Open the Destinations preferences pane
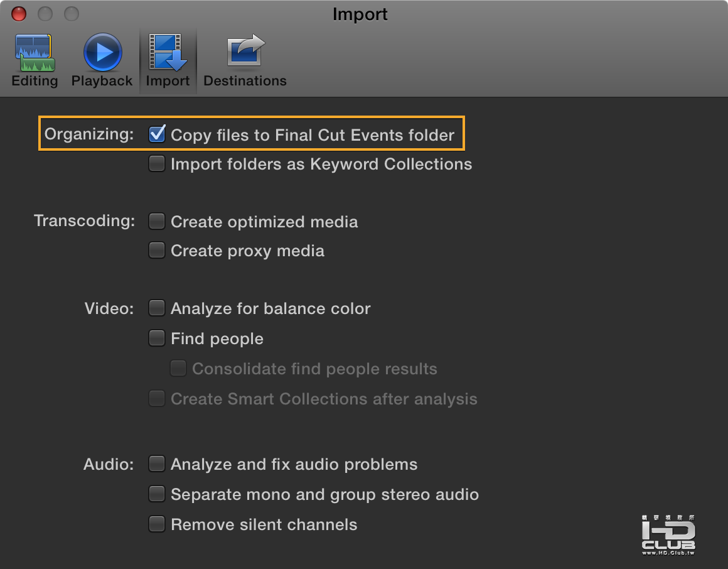 [245, 60]
